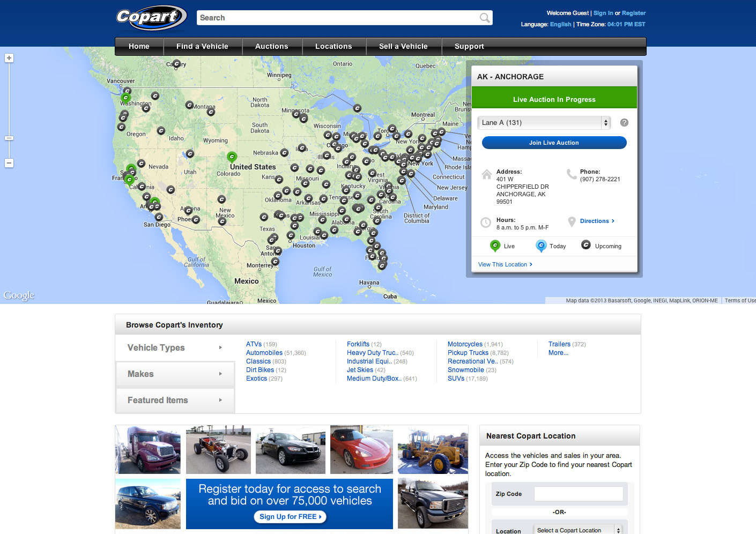The image size is (756, 534).
Task: Click the Copart logo
Action: [x=151, y=18]
